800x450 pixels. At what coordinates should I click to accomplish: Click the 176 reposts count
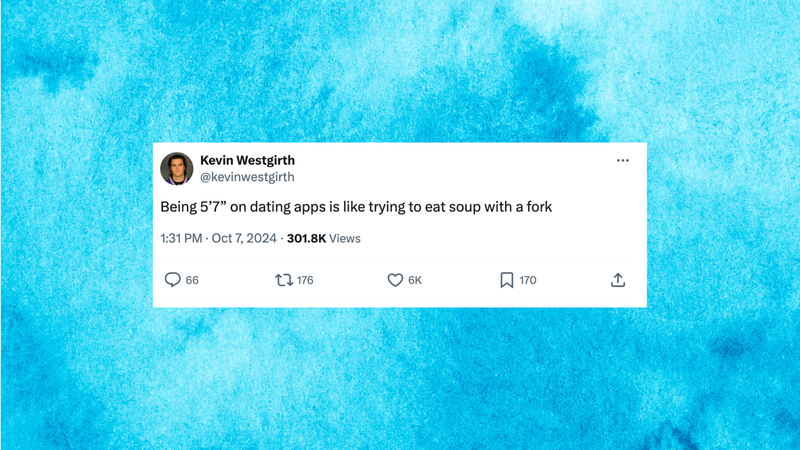(305, 280)
